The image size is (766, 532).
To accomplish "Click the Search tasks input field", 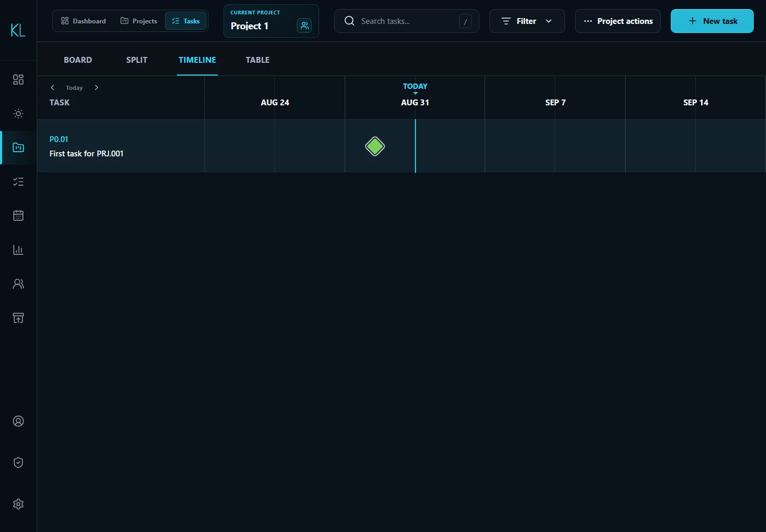I will [x=406, y=21].
